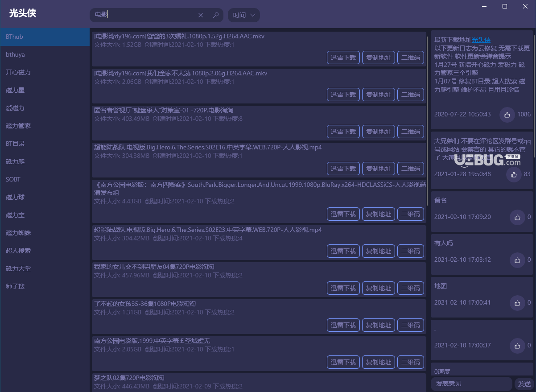Click 迅雷下载 for 南方公园电影版.1999 圣城虚无
536x392 pixels.
[x=343, y=362]
